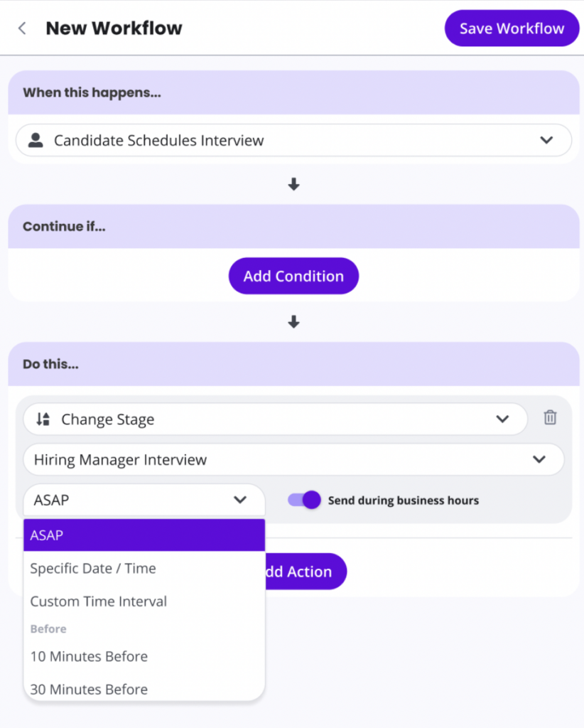Expand the Candidate Schedules Interview dropdown chevron

(546, 140)
